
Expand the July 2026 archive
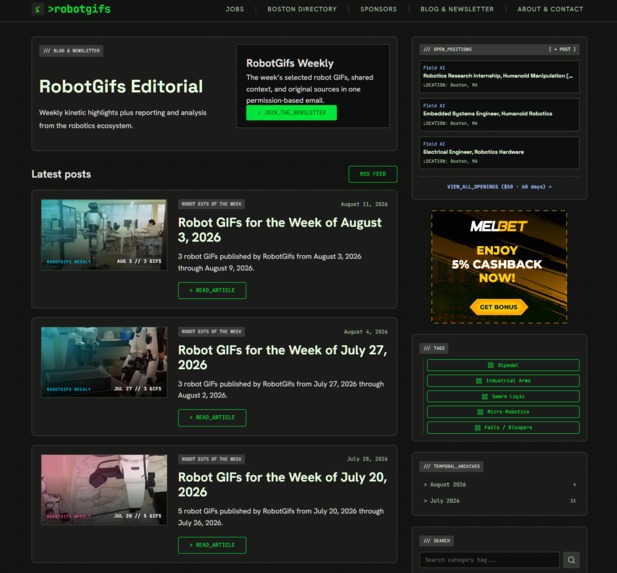pos(499,501)
